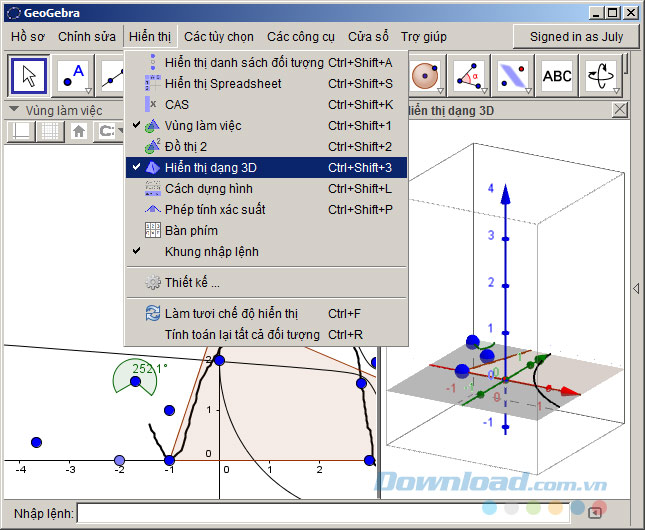Open the Các công cụ menu

(301, 36)
